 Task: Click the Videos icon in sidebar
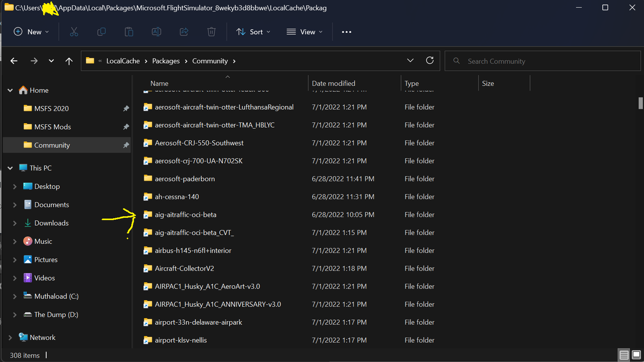click(28, 278)
